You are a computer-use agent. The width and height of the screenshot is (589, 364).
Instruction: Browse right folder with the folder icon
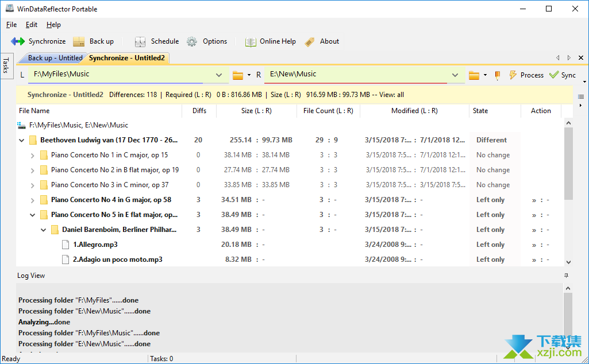coord(474,75)
